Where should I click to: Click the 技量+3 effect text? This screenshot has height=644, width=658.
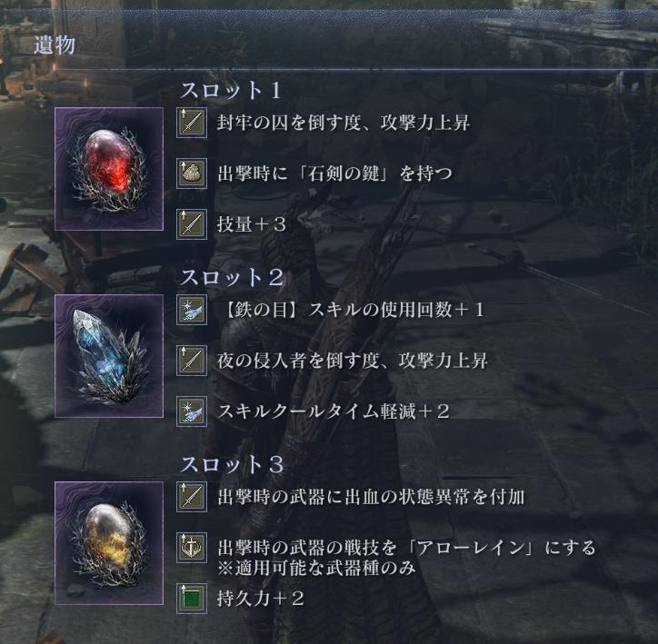click(252, 224)
